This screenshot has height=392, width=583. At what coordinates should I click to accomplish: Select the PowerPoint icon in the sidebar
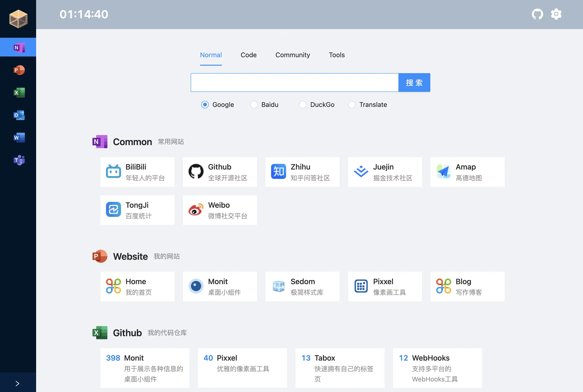[19, 70]
